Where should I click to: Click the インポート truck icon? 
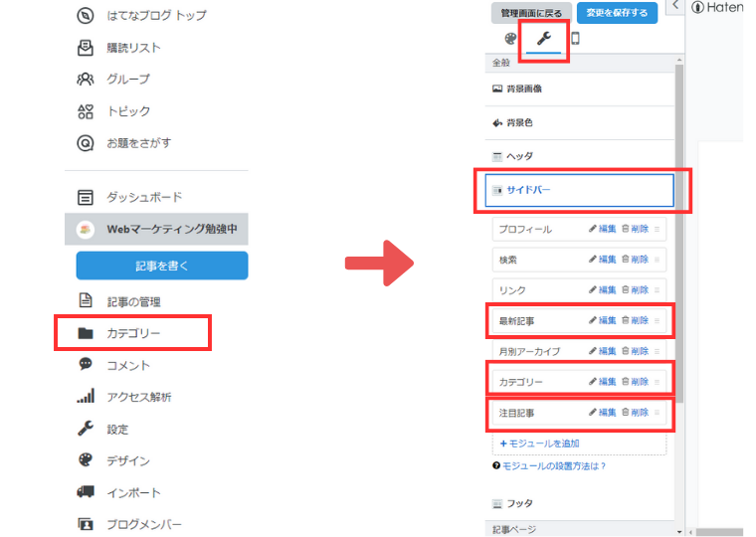coord(86,491)
